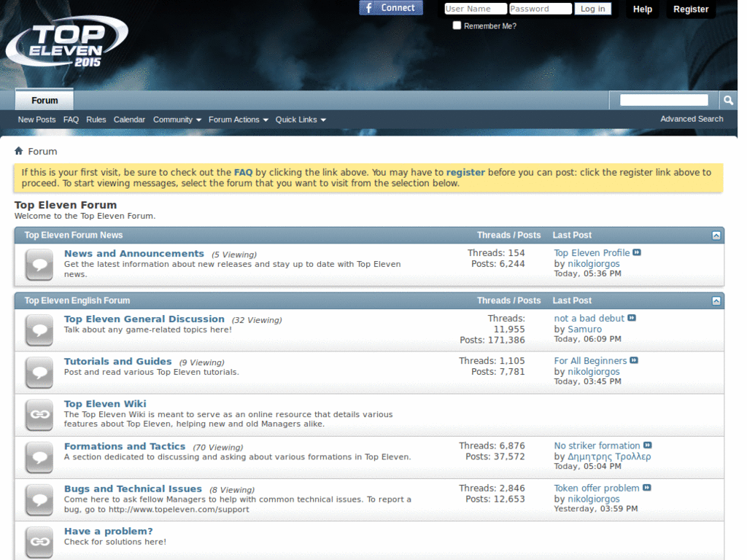
Task: Click Tutorials and Guides forum status icon
Action: (39, 373)
